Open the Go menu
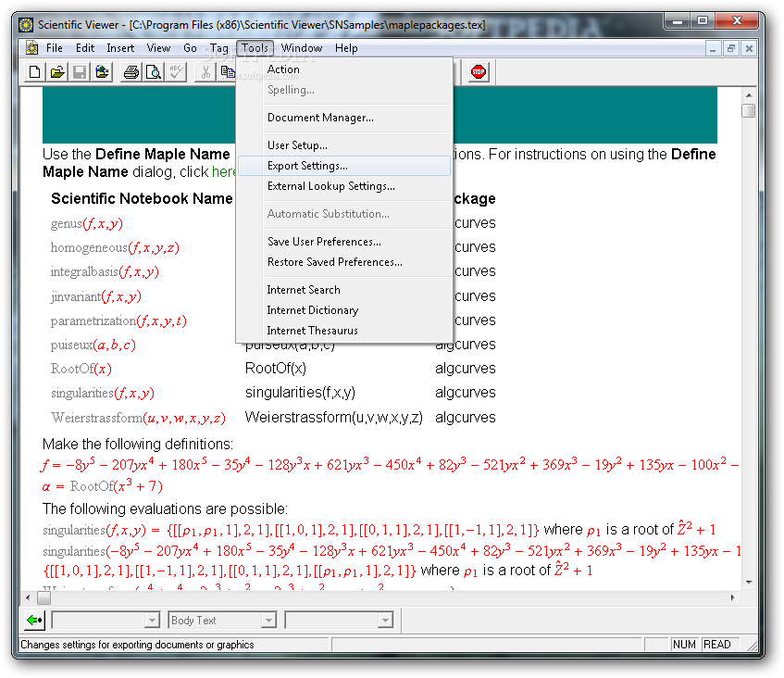The image size is (784, 678). click(x=190, y=48)
